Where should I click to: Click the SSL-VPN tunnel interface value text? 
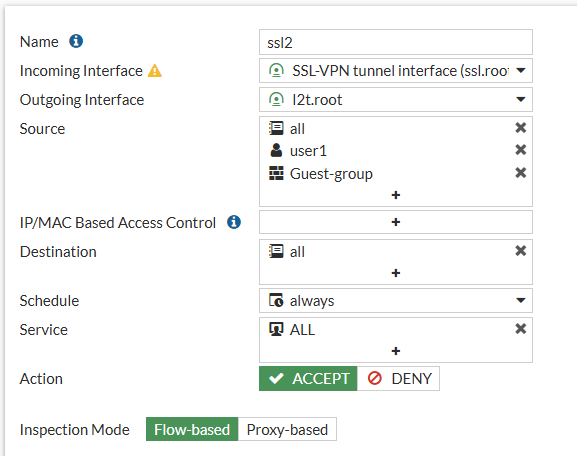400,71
